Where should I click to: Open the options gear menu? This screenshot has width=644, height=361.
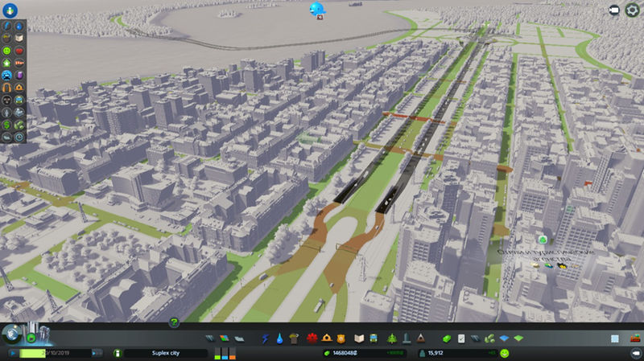[x=632, y=10]
